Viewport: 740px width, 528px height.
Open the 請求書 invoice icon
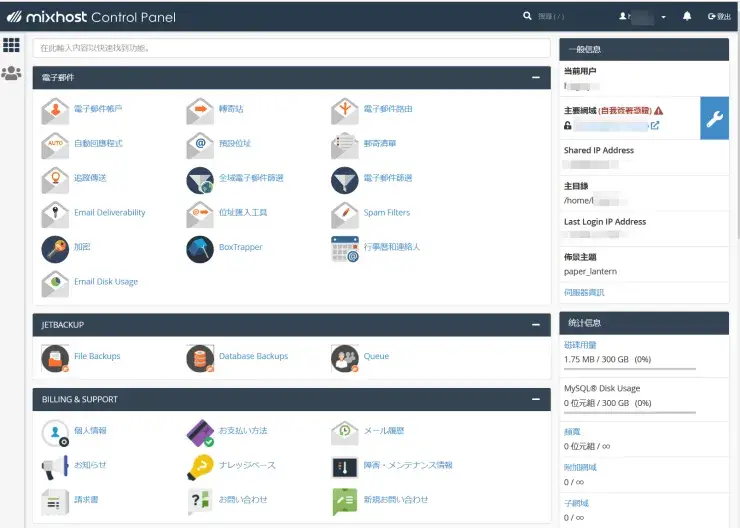point(55,502)
